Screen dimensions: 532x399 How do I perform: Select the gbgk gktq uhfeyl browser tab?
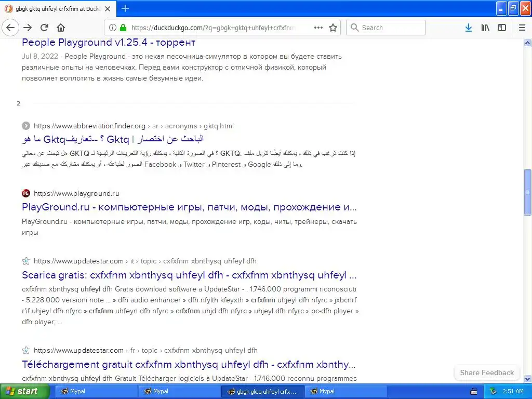(58, 9)
